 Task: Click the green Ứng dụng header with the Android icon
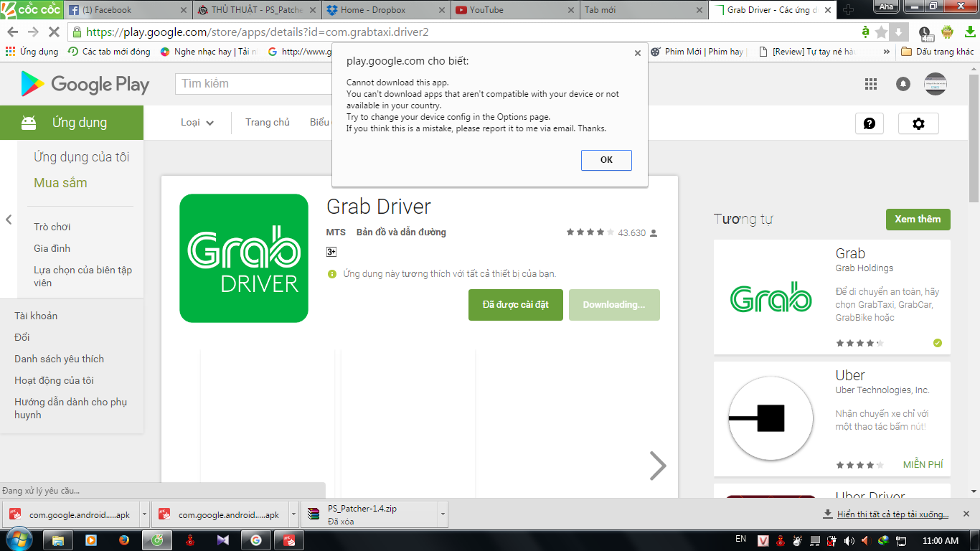pyautogui.click(x=72, y=123)
